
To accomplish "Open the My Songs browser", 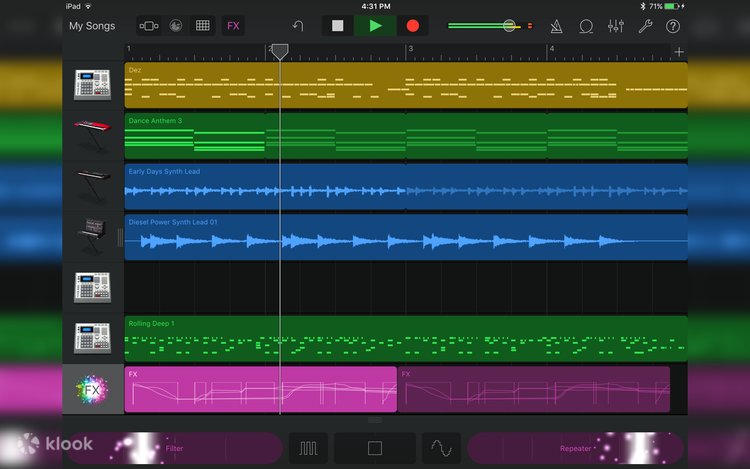I will pyautogui.click(x=91, y=26).
